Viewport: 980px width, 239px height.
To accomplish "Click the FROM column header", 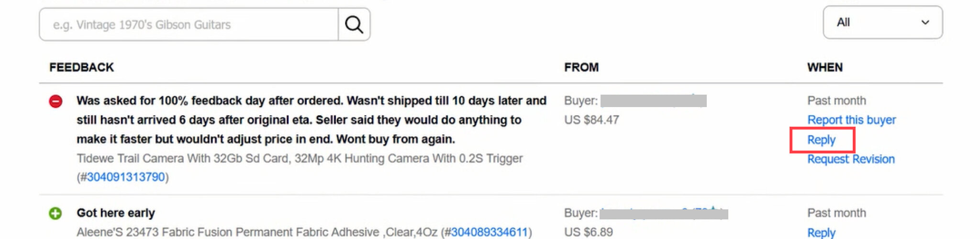I will point(581,67).
